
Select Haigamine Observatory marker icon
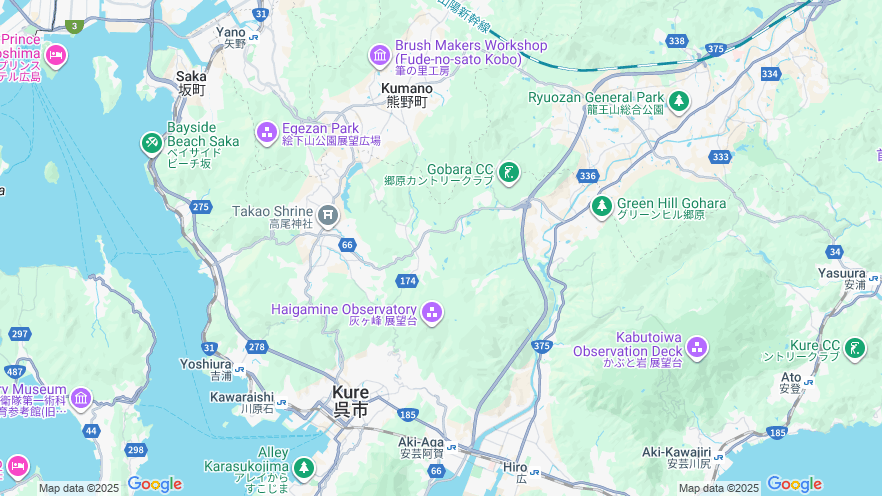point(432,313)
